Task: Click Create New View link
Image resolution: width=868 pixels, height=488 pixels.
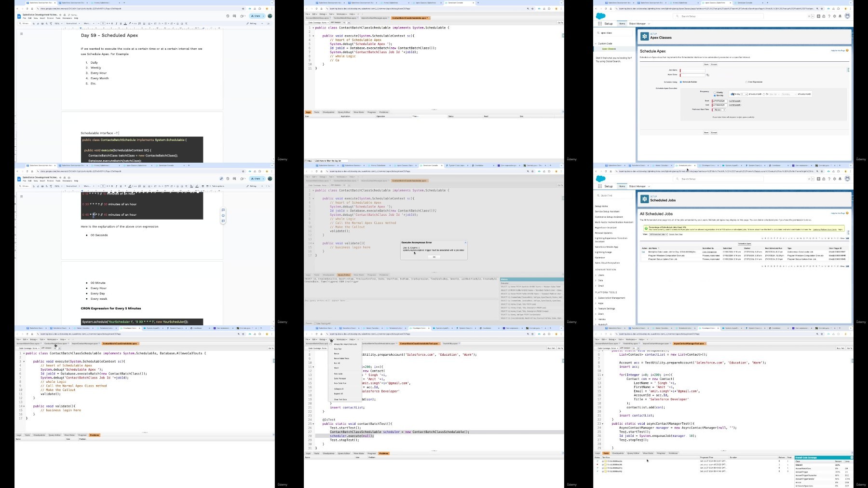Action: click(676, 234)
